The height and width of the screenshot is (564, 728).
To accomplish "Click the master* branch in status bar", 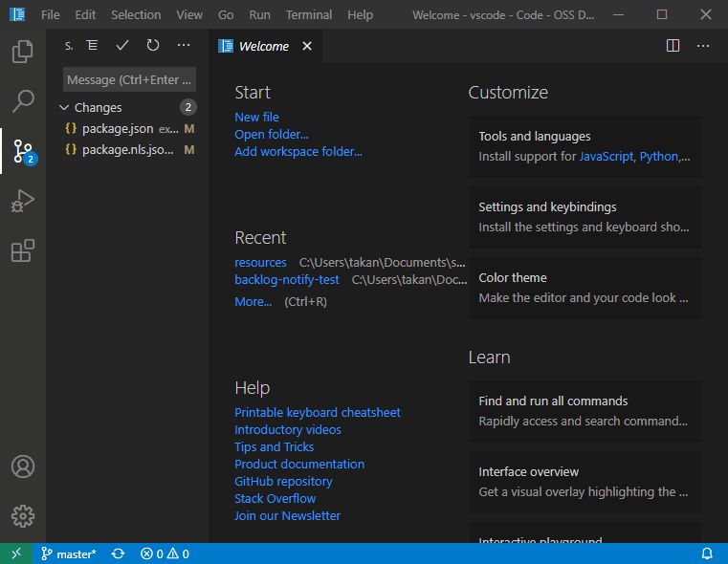I will point(69,553).
